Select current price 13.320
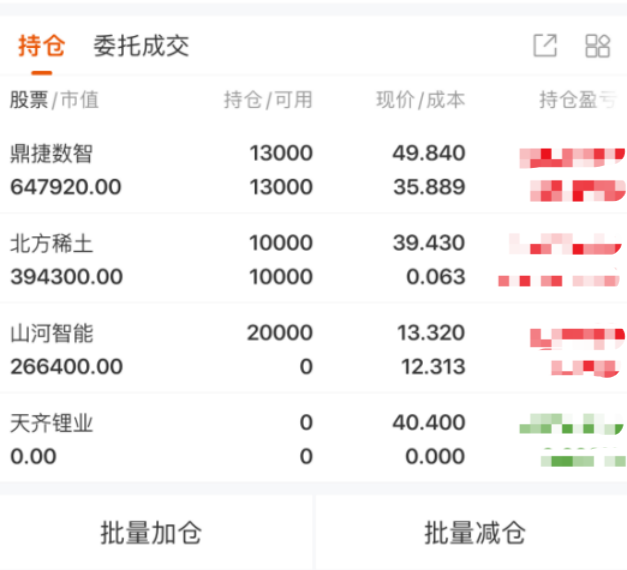627x570 pixels. click(431, 332)
